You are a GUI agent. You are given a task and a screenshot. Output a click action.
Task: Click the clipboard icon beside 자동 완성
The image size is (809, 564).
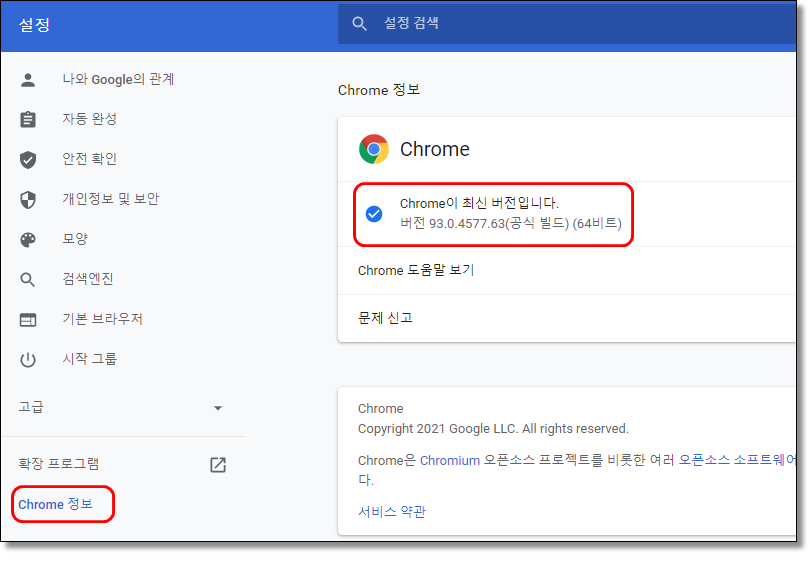(28, 119)
